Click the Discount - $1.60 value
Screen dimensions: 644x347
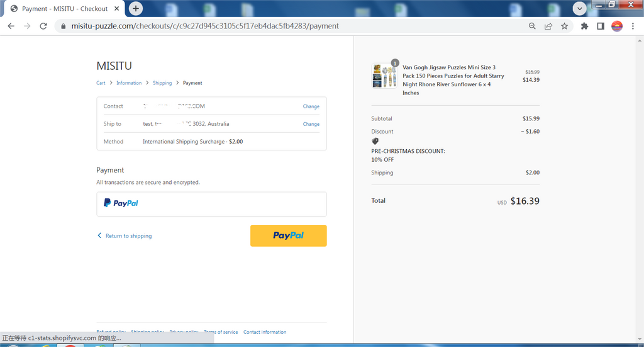[x=530, y=132]
